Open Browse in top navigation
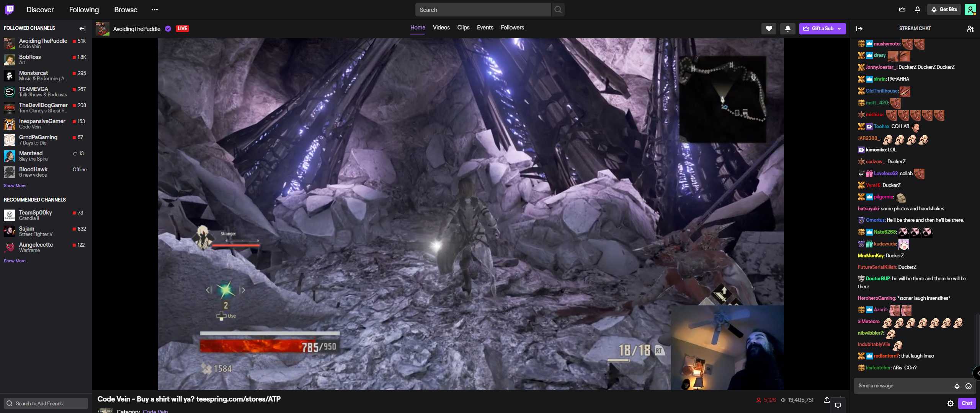Viewport: 980px width, 413px height. tap(126, 10)
